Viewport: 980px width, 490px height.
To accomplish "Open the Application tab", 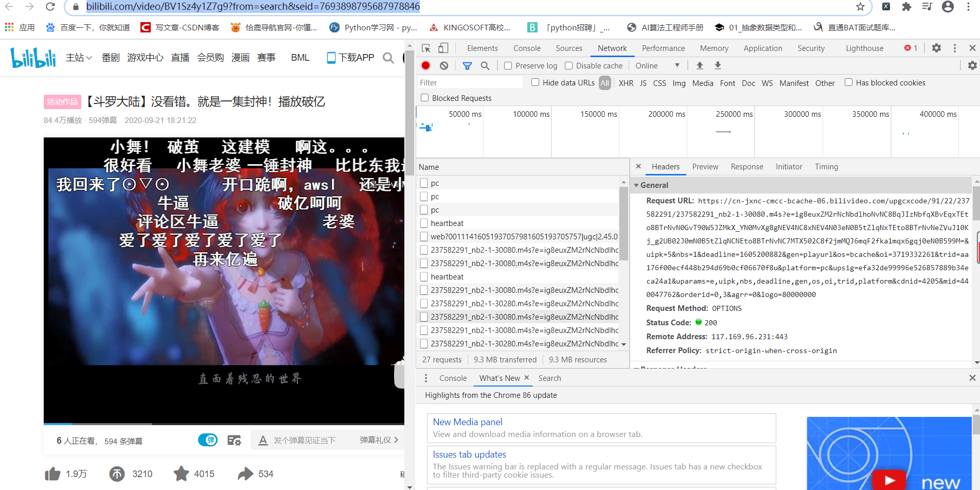I will point(762,48).
